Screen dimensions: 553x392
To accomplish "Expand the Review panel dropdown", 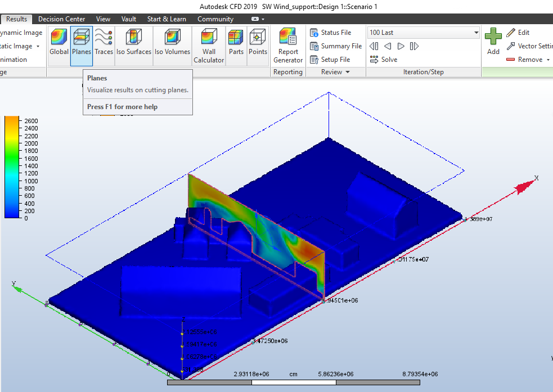I will click(x=348, y=72).
